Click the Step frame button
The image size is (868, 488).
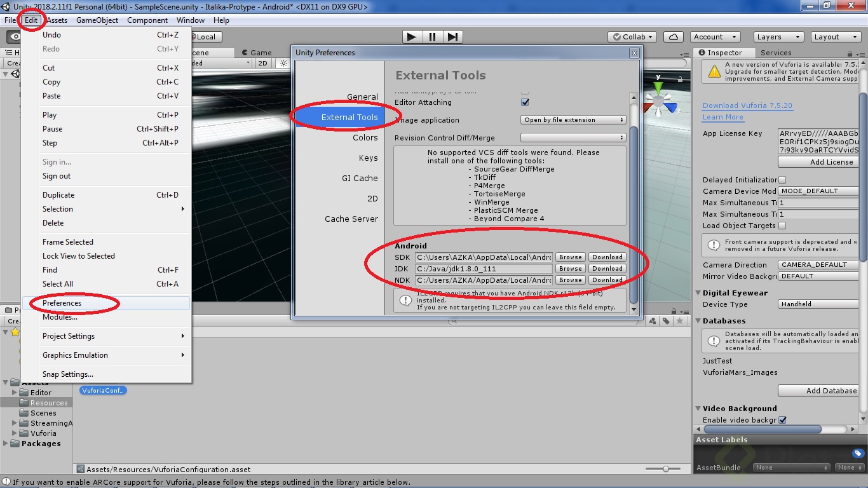tap(452, 37)
